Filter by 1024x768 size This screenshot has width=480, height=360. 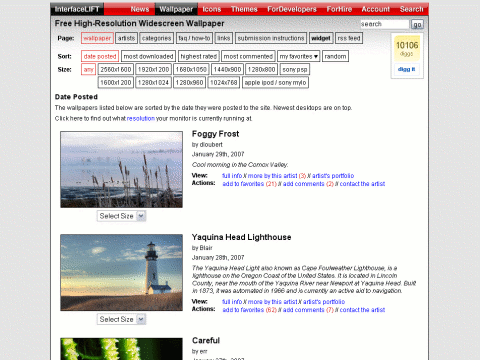[x=224, y=82]
